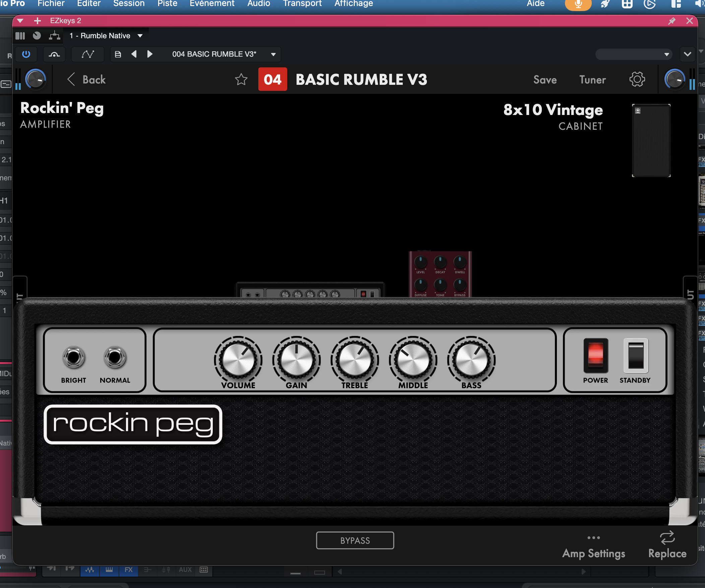
Task: Expand the 1 - Rumble Native instance dropdown
Action: pyautogui.click(x=140, y=36)
